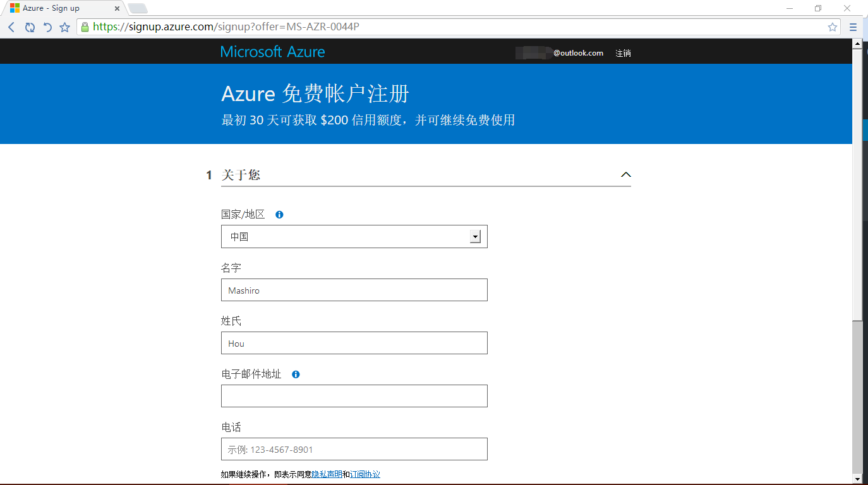868x485 pixels.
Task: Close the Azure - Sign up tab
Action: (118, 9)
